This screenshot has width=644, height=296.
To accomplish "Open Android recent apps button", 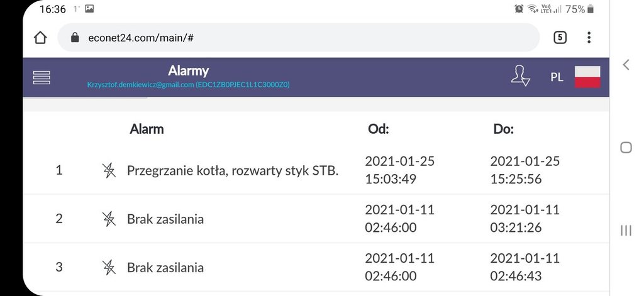I will tap(626, 231).
